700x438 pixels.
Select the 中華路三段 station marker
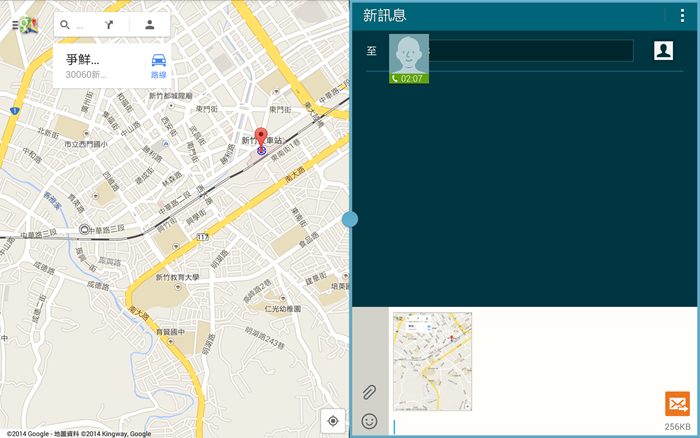pyautogui.click(x=84, y=229)
